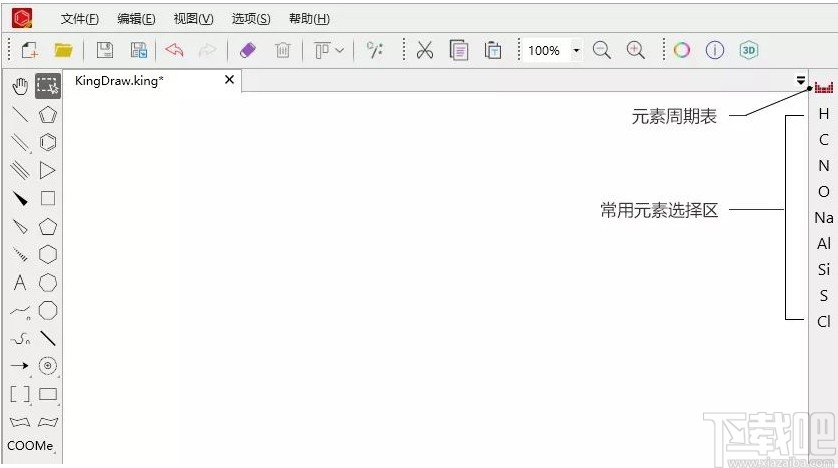The height and width of the screenshot is (468, 838).
Task: Open the 帮助(H) menu
Action: point(309,19)
